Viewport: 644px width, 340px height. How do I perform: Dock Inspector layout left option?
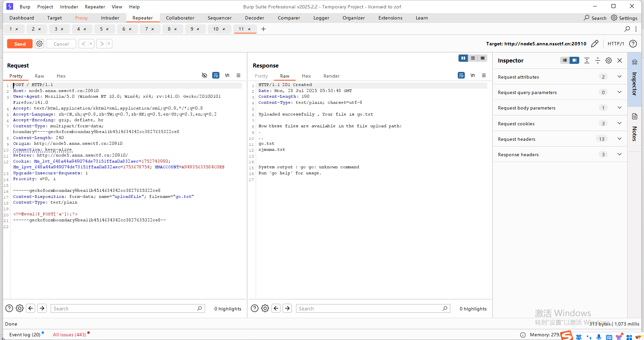(x=565, y=60)
